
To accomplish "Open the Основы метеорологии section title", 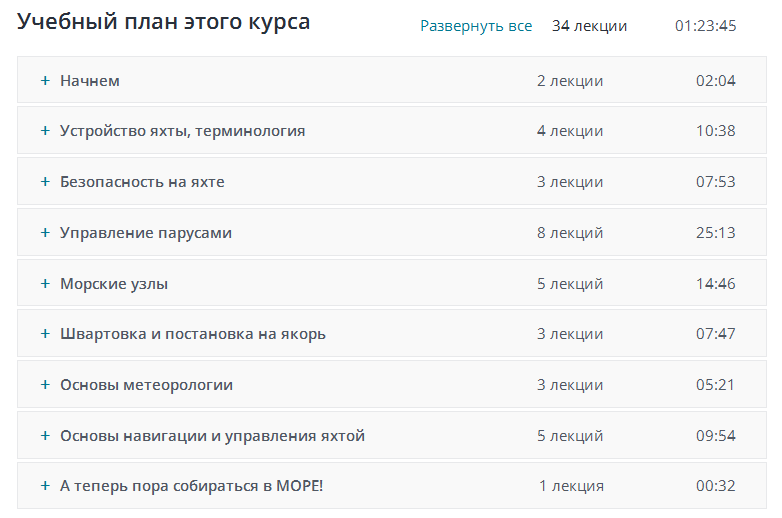I will coord(146,385).
